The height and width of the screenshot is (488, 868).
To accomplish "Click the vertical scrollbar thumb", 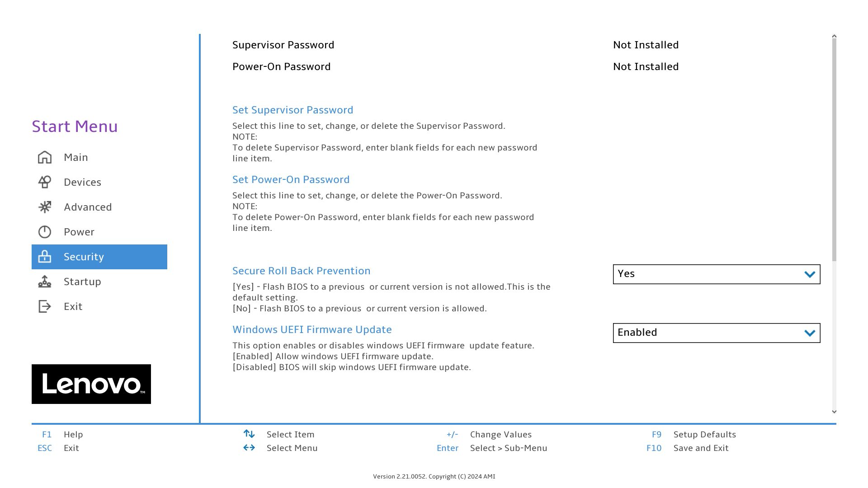I will point(834,149).
